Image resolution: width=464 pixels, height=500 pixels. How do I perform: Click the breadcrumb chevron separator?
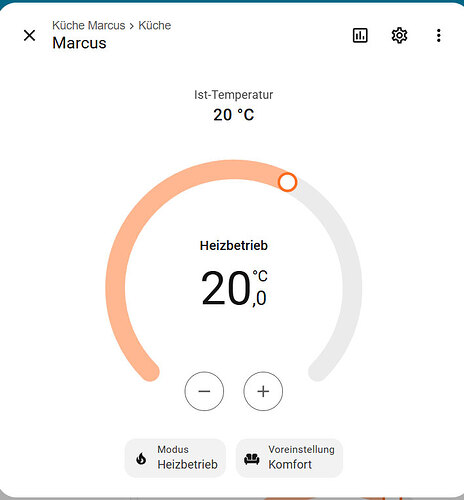132,26
